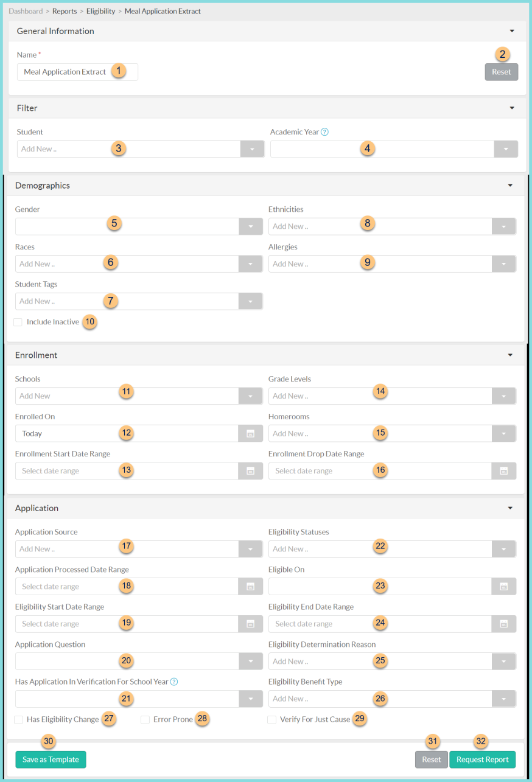
Task: Open the Eligible On date picker
Action: tap(505, 586)
